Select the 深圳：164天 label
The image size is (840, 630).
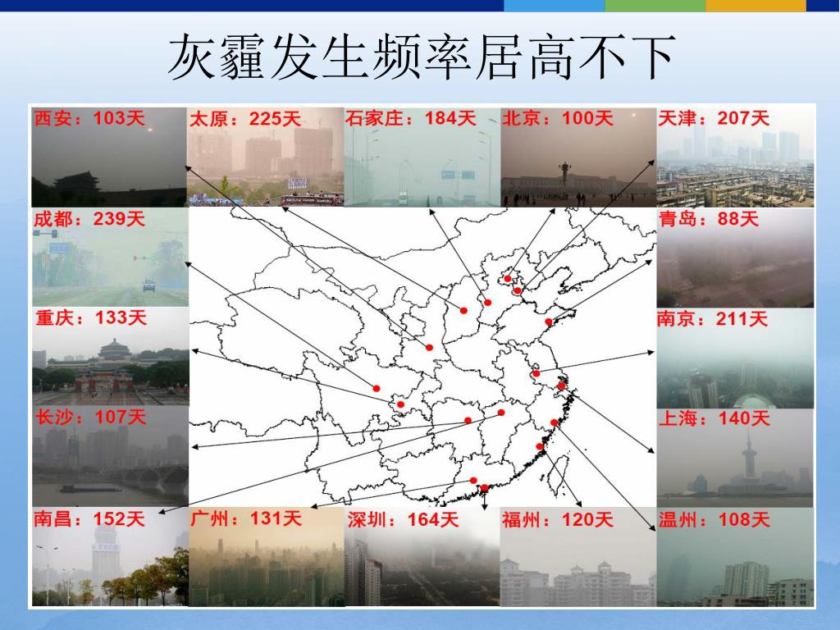pos(403,519)
